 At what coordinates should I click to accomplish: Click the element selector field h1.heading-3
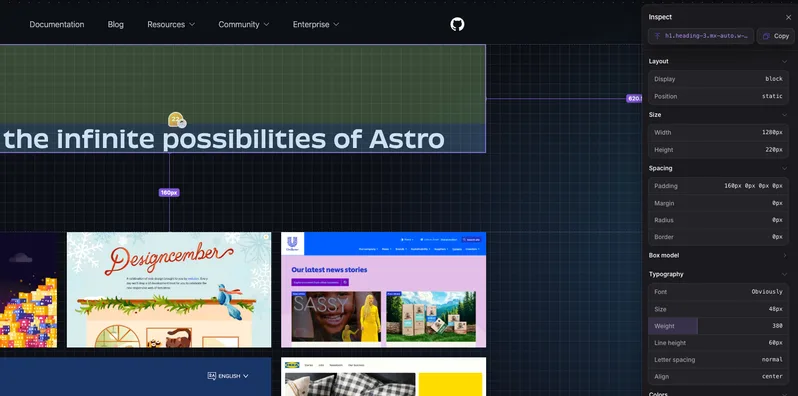pyautogui.click(x=701, y=36)
